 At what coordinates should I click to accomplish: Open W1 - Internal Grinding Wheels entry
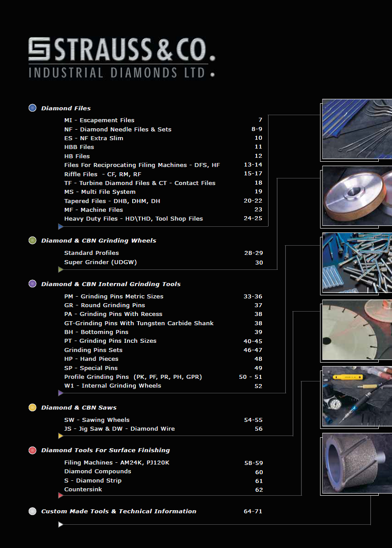(113, 385)
